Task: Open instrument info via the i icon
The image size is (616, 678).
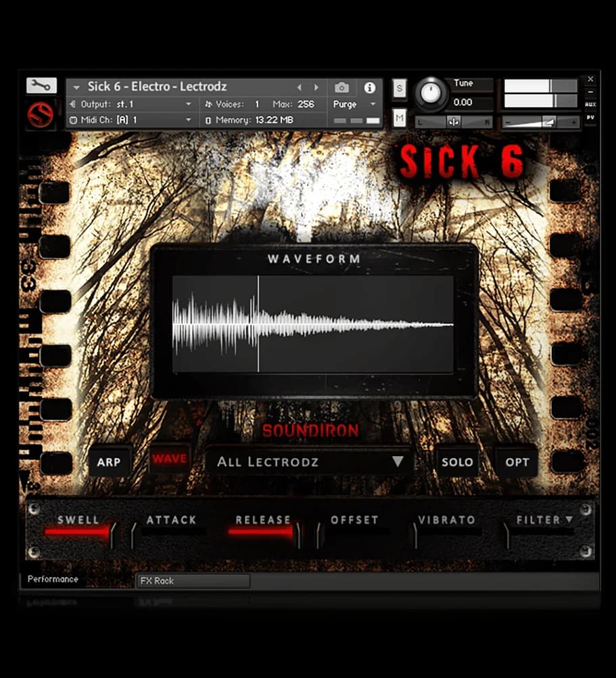Action: (x=369, y=87)
